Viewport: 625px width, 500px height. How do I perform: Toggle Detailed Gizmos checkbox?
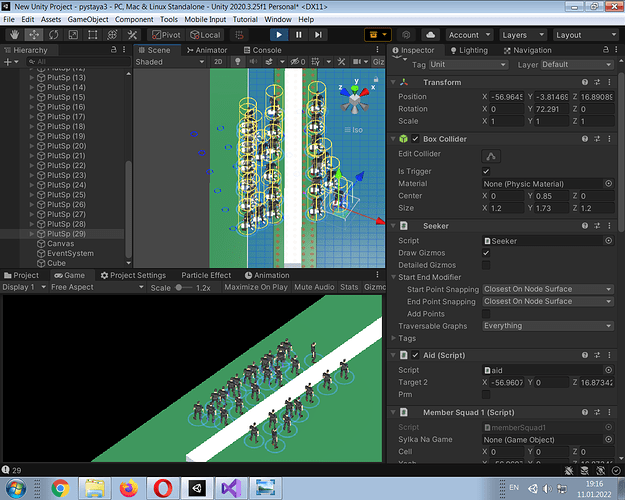(x=486, y=265)
